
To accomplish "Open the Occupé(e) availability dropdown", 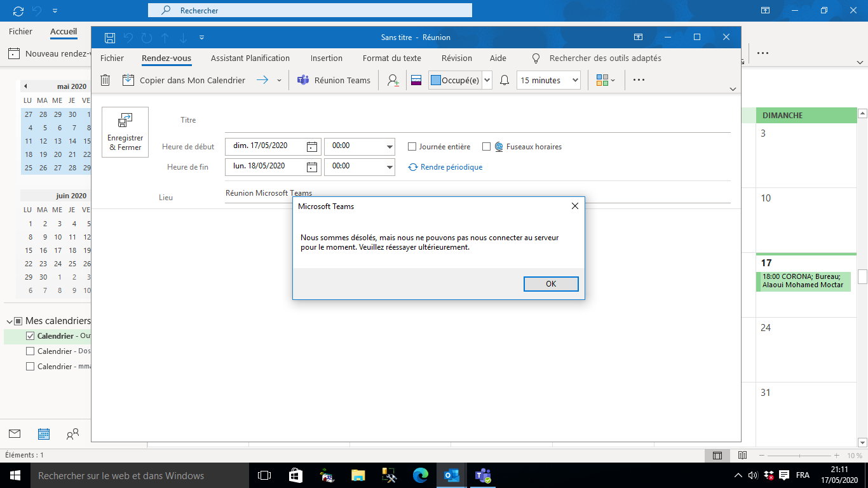I will 487,80.
